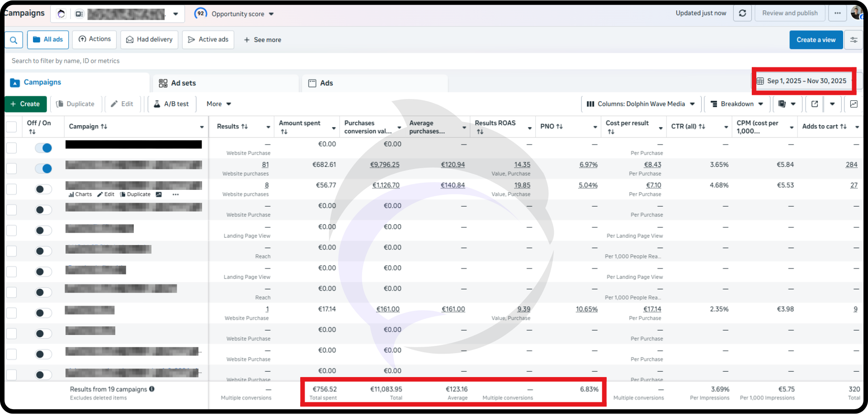Screen dimensions: 868x415
Task: Open the More dropdown menu
Action: pos(219,104)
